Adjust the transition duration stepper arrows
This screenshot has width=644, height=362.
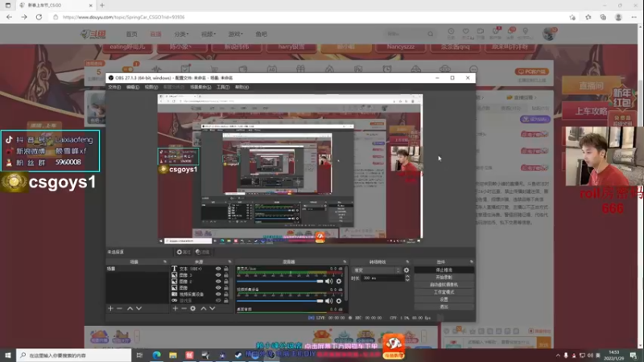coord(407,278)
